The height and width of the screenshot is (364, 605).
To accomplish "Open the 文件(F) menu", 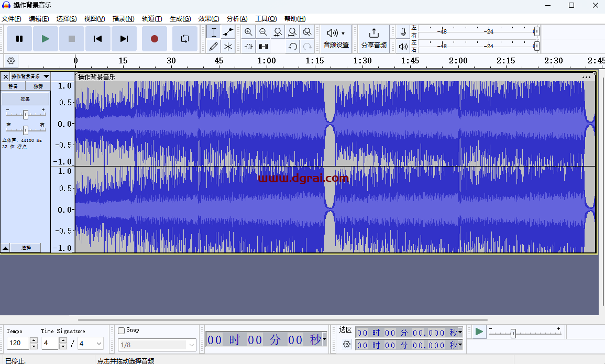I will click(x=11, y=18).
